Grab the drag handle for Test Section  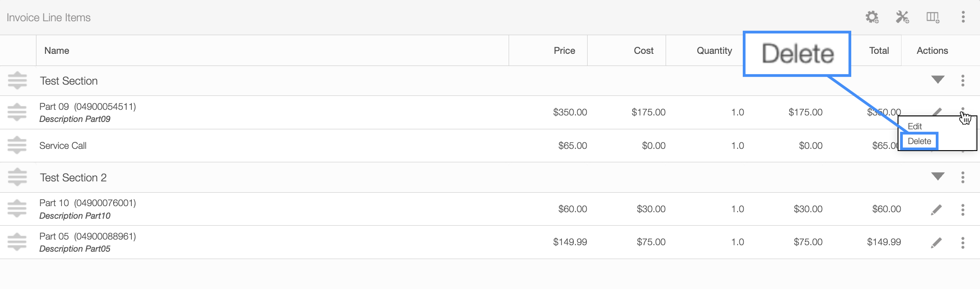point(17,81)
